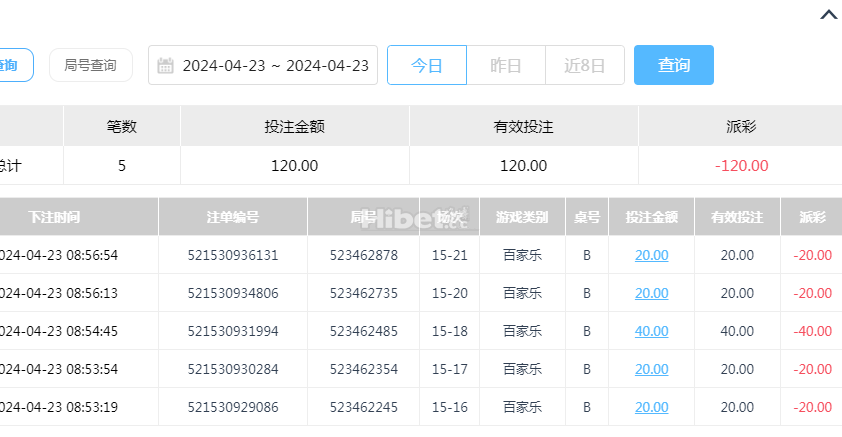The height and width of the screenshot is (437, 842).
Task: Click 百家乐 cell in 15-16 row
Action: pos(522,407)
